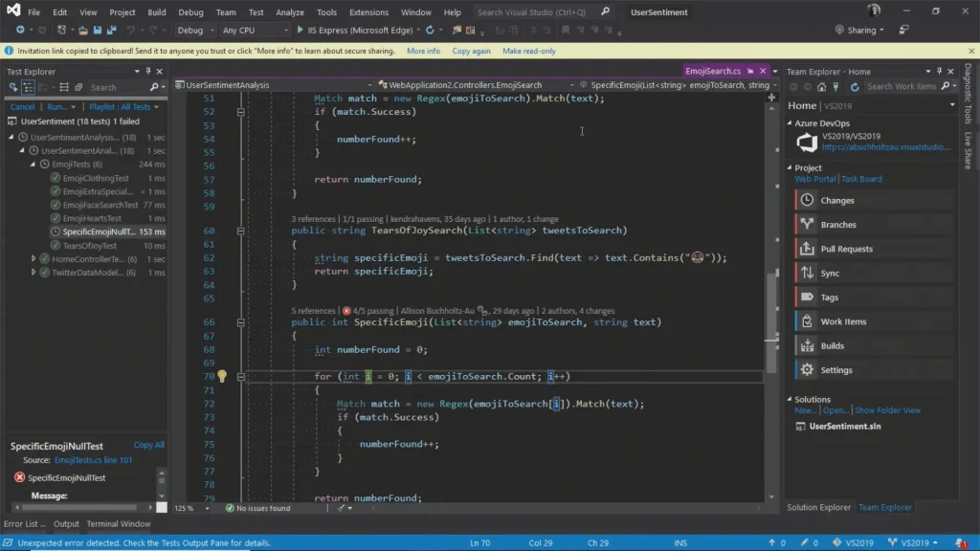
Task: Open the EmojiTests.cs line 101 source link
Action: 93,460
